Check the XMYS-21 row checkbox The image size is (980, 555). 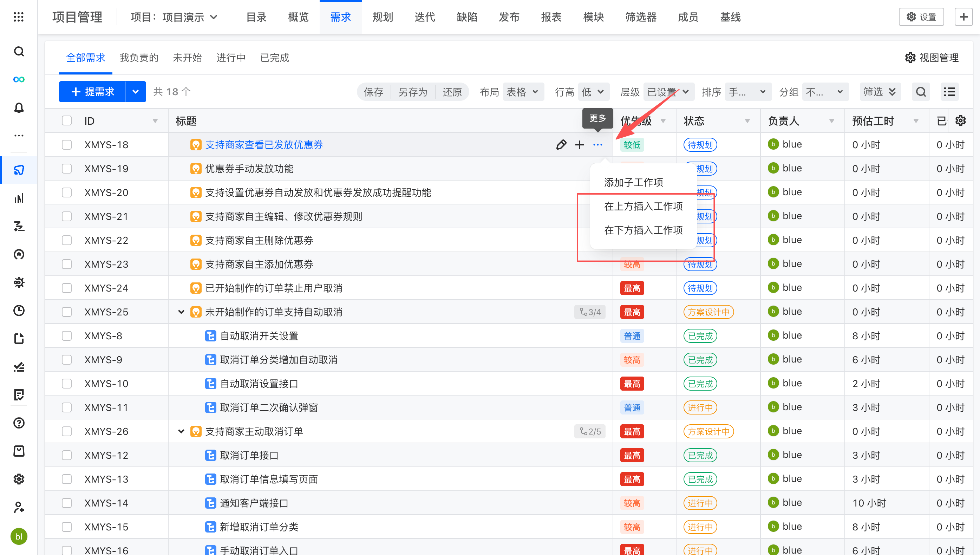67,216
